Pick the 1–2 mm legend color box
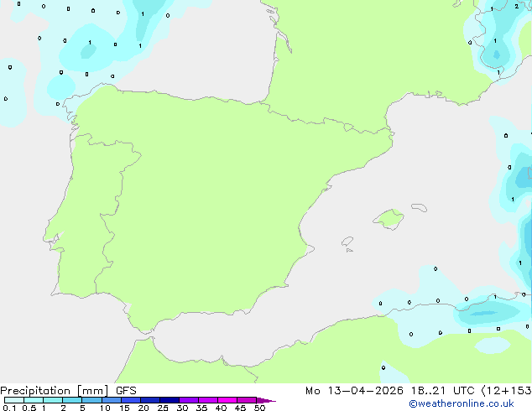532x411 pixels. (x=53, y=400)
